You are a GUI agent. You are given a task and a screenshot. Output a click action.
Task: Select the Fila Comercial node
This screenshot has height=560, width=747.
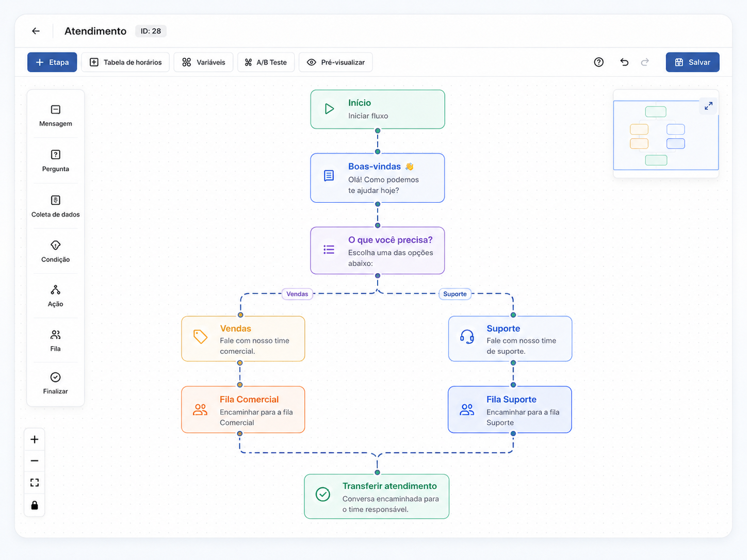pyautogui.click(x=243, y=409)
